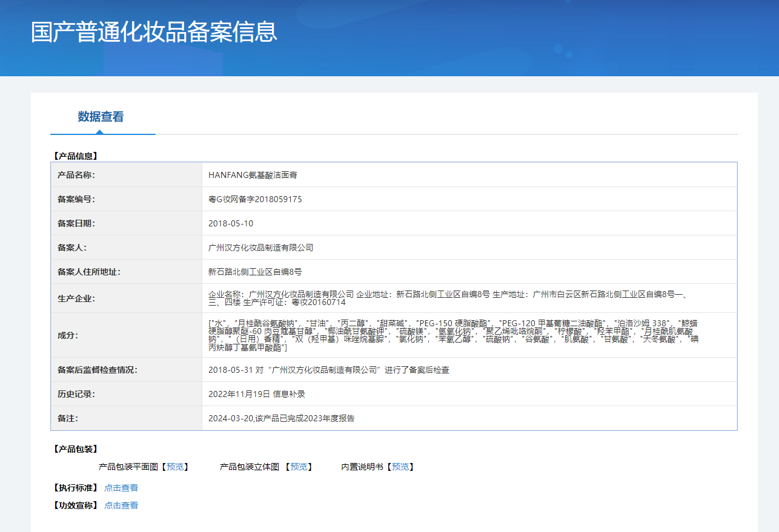Select filing number 粤G妆网备字2018059175
Viewport: 779px width, 532px height.
(255, 199)
